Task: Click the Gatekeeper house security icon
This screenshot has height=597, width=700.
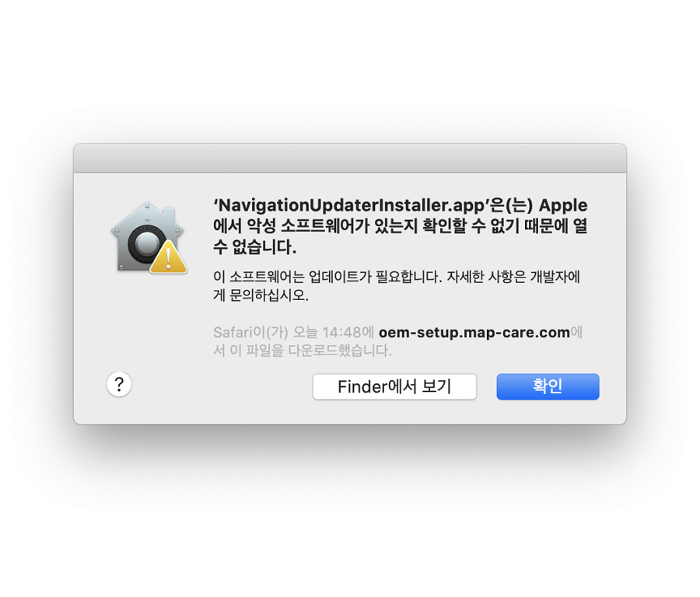Action: 149,237
